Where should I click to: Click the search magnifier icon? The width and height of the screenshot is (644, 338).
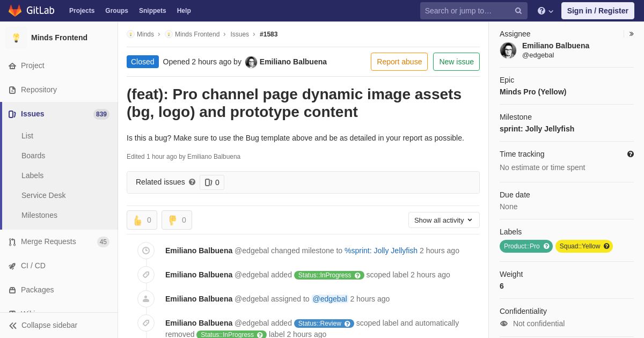[x=518, y=11]
